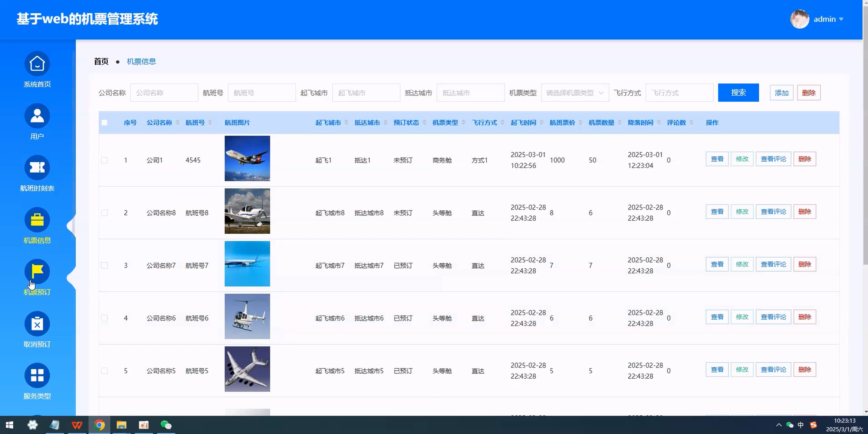Click 查看评论 for the 公司名称8 row
This screenshot has width=868, height=434.
click(x=773, y=212)
